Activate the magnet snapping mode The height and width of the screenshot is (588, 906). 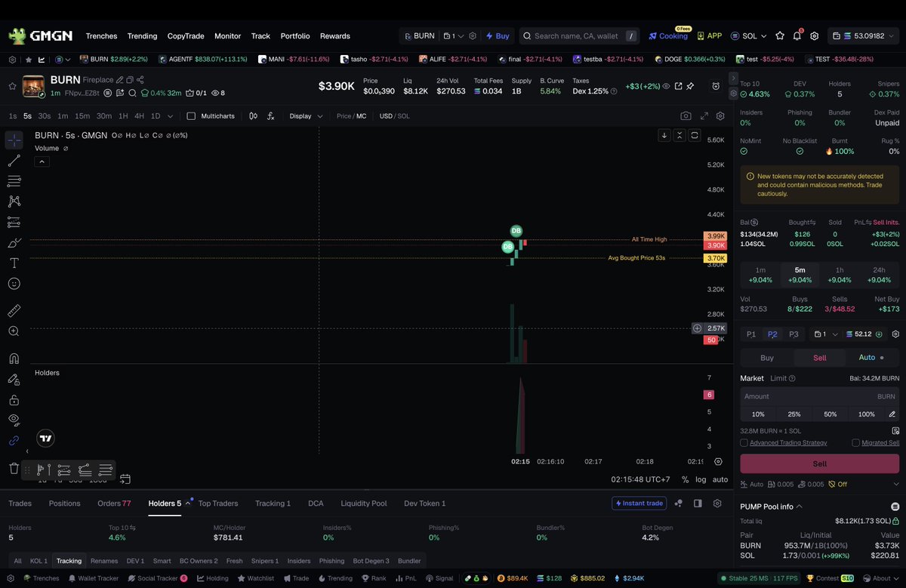(x=14, y=359)
